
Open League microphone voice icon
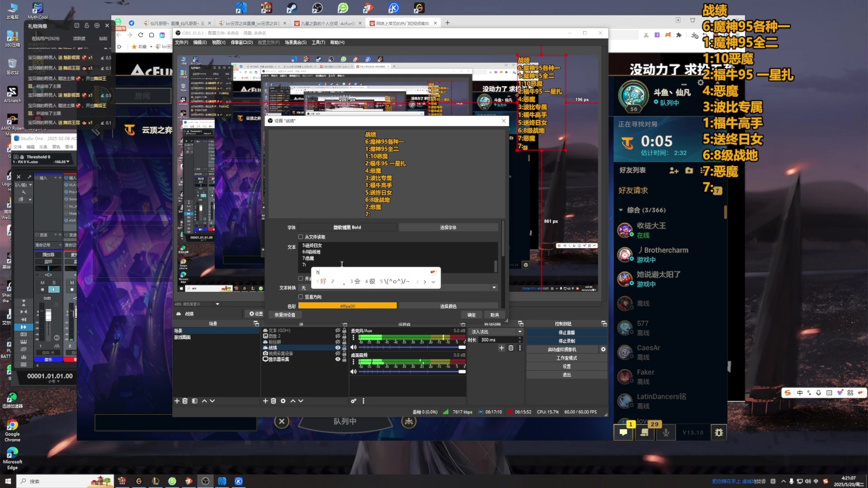666,432
